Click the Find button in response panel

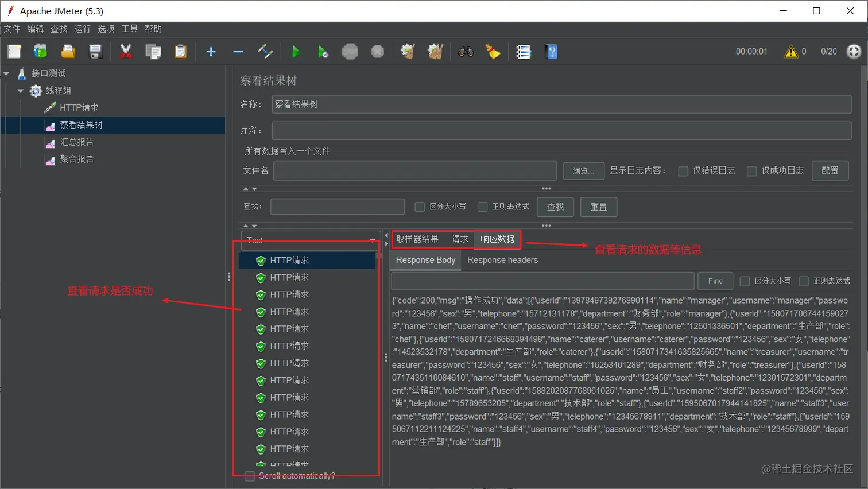715,281
